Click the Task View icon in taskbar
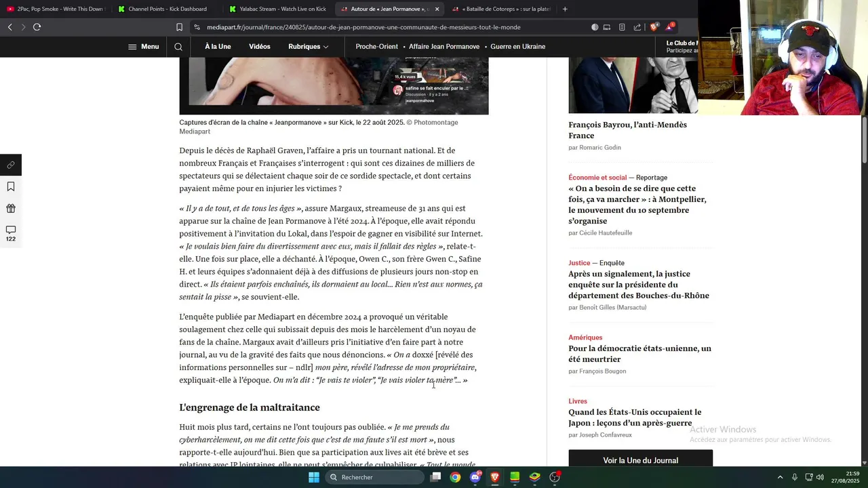Viewport: 868px width, 488px height. pyautogui.click(x=435, y=477)
